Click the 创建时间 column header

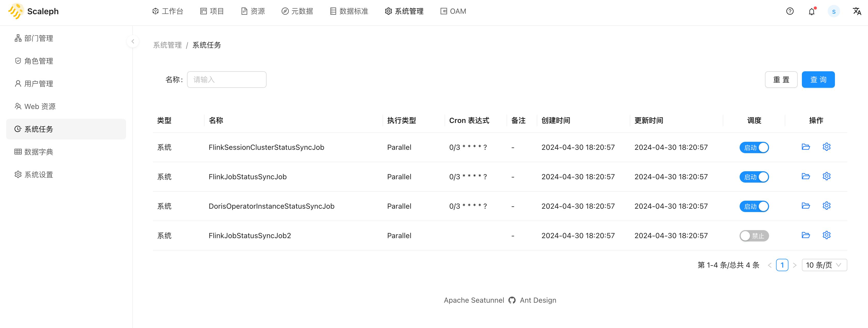(x=556, y=121)
